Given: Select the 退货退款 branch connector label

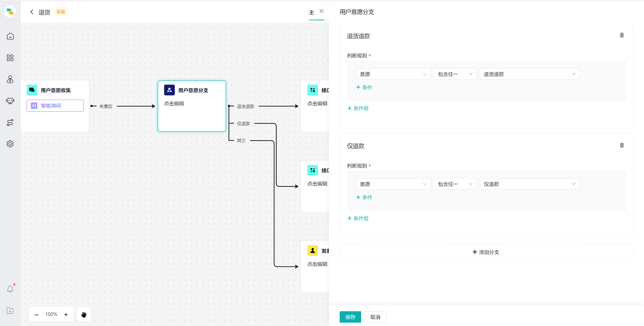Looking at the screenshot, I should [x=245, y=106].
